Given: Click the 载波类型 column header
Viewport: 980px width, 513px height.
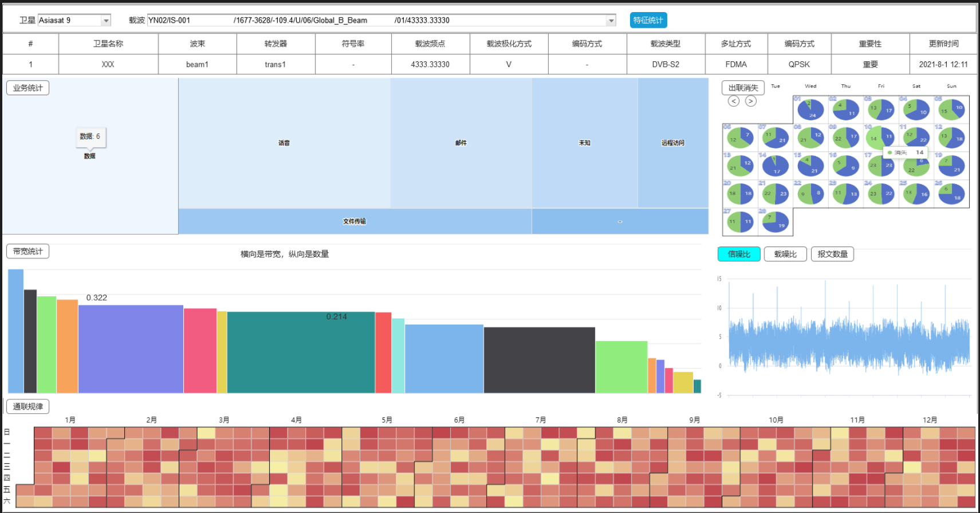Looking at the screenshot, I should (x=665, y=44).
